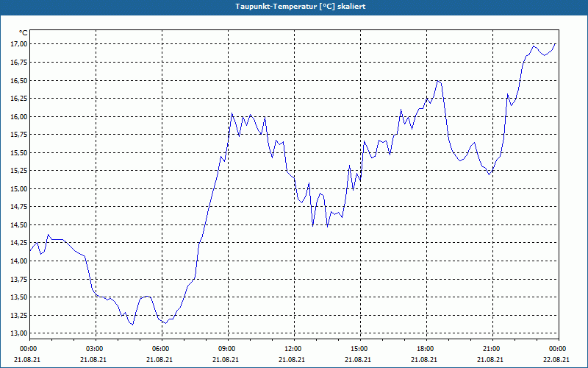The height and width of the screenshot is (368, 588).
Task: Pick the 14,00 y-axis label
Action: 19,261
